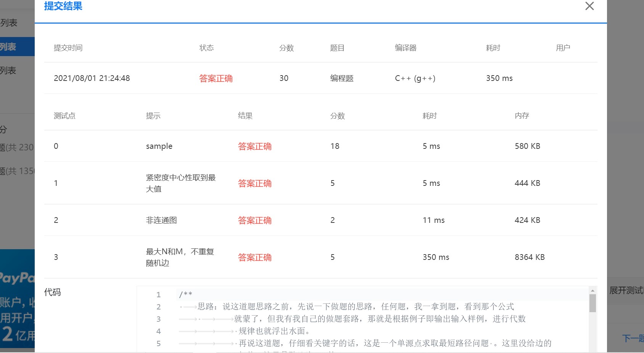Click hint 最大N和M，不重复随机边
This screenshot has height=353, width=644.
coord(180,257)
